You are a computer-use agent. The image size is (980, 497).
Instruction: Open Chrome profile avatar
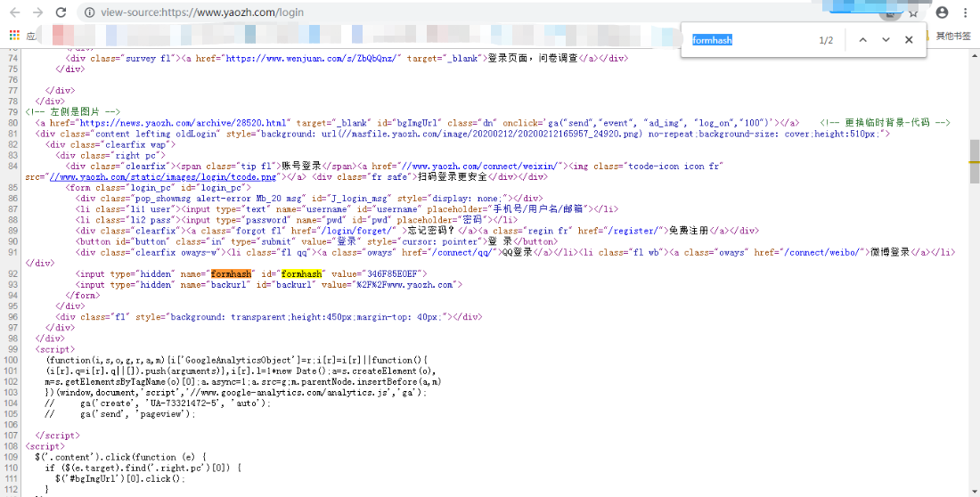942,12
